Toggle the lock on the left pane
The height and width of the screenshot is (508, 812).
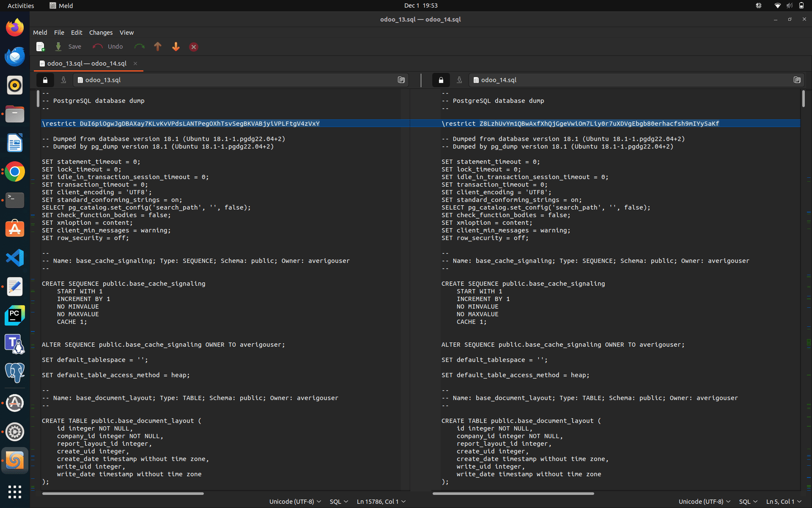(x=45, y=80)
